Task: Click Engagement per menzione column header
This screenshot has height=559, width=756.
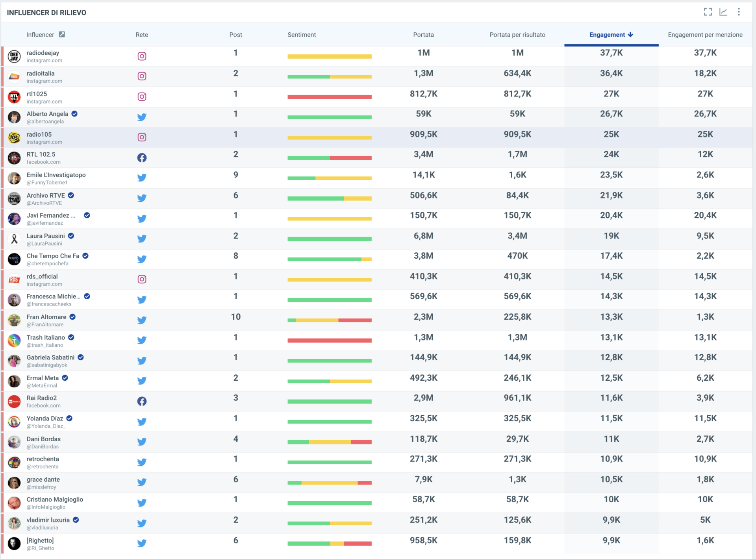Action: click(x=703, y=36)
